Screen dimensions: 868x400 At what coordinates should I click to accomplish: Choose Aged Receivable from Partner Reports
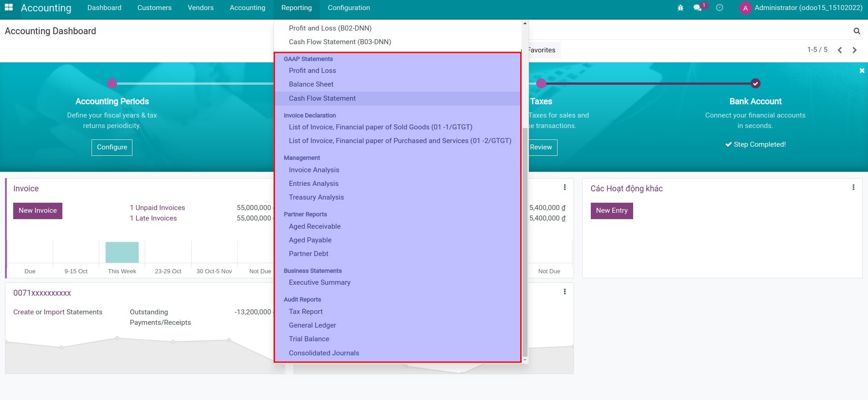coord(315,226)
